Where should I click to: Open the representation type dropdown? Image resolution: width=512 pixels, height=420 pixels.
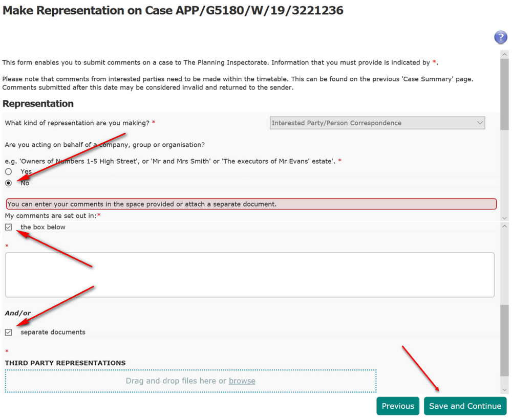tap(377, 123)
